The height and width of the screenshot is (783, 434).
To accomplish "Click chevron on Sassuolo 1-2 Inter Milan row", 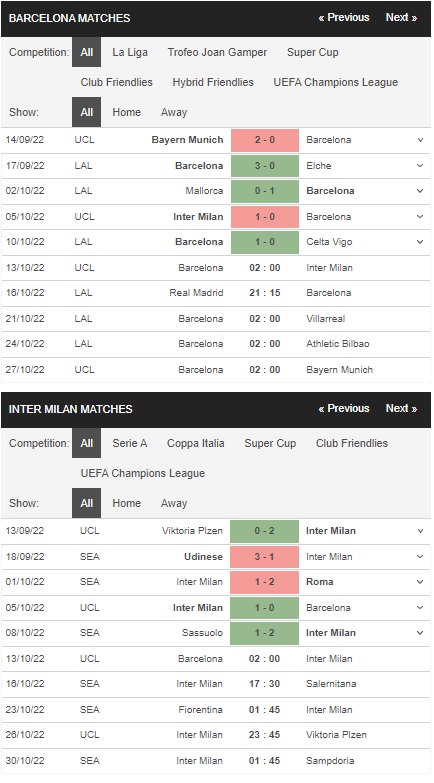I will pyautogui.click(x=420, y=633).
